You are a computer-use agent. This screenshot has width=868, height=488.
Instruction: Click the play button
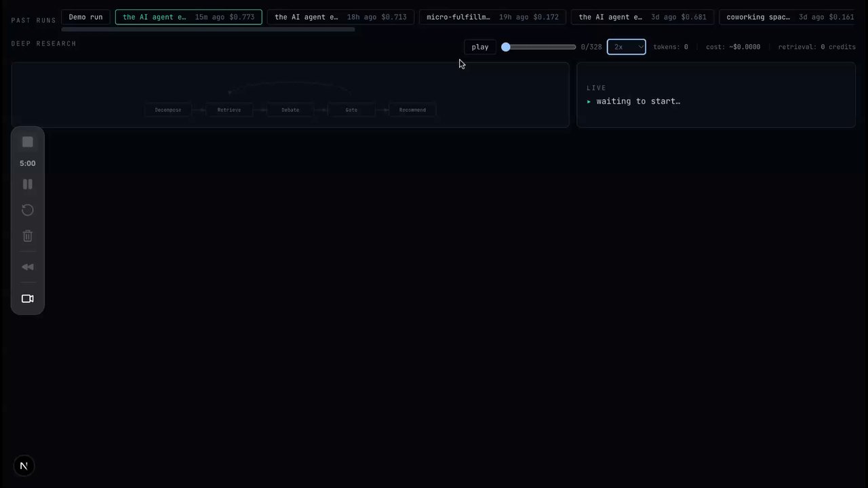pyautogui.click(x=480, y=47)
